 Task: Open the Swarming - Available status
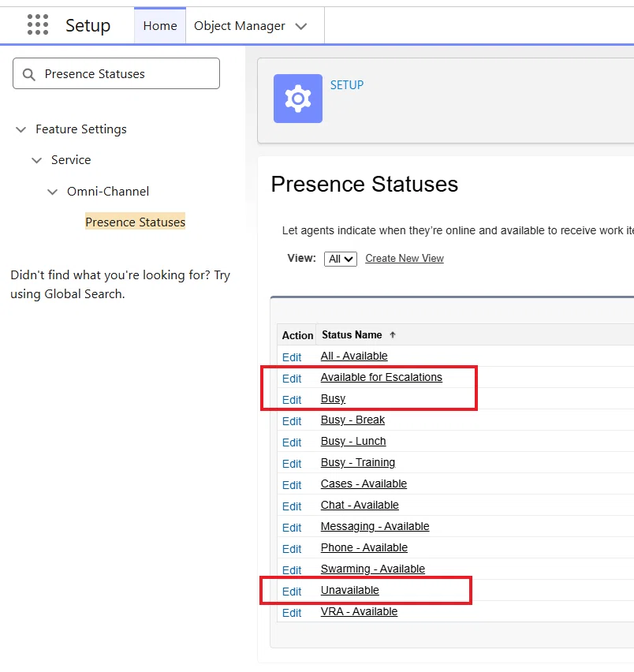point(373,569)
